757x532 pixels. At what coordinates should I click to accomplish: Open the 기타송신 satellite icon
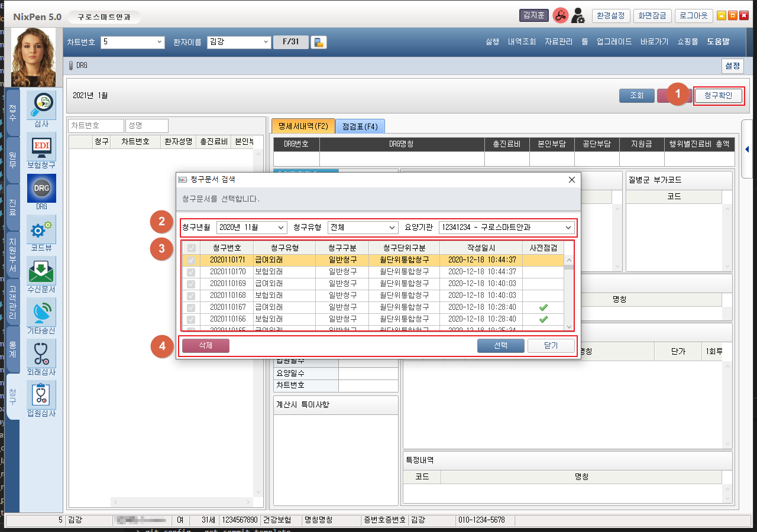pyautogui.click(x=41, y=313)
